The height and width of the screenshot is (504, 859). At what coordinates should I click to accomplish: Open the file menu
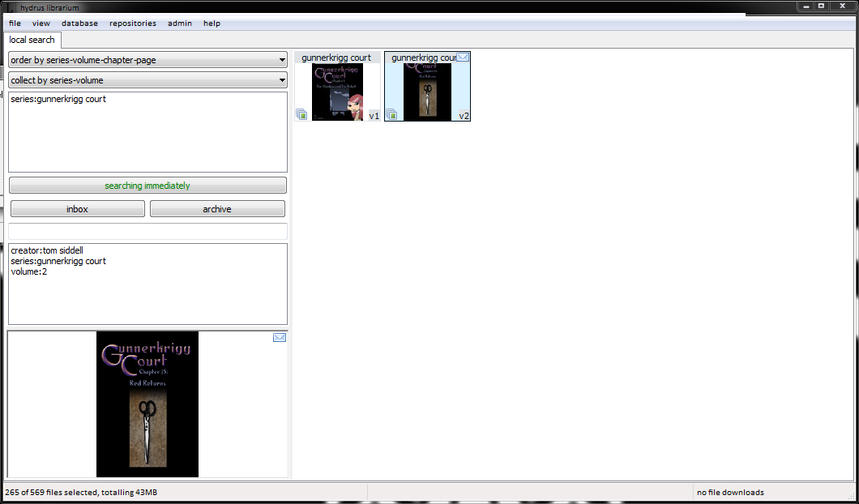tap(15, 23)
